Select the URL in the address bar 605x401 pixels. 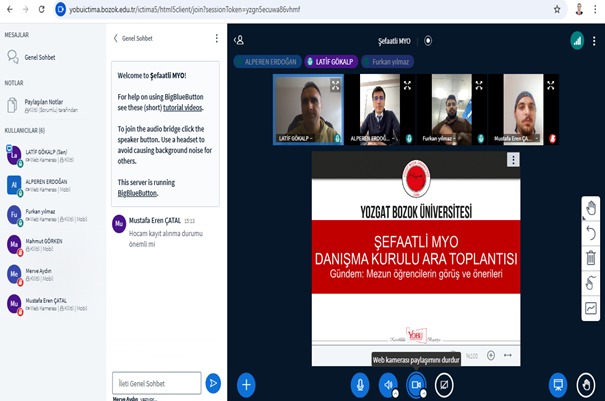coord(184,9)
